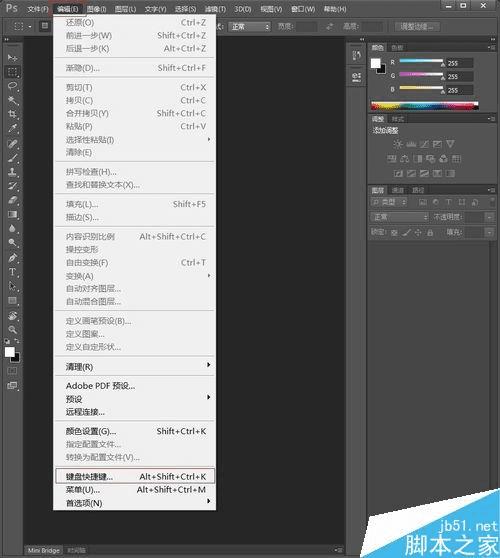Screen dimensions: 500x558
Task: Reset default foreground/background colors icon
Action: coord(7,341)
